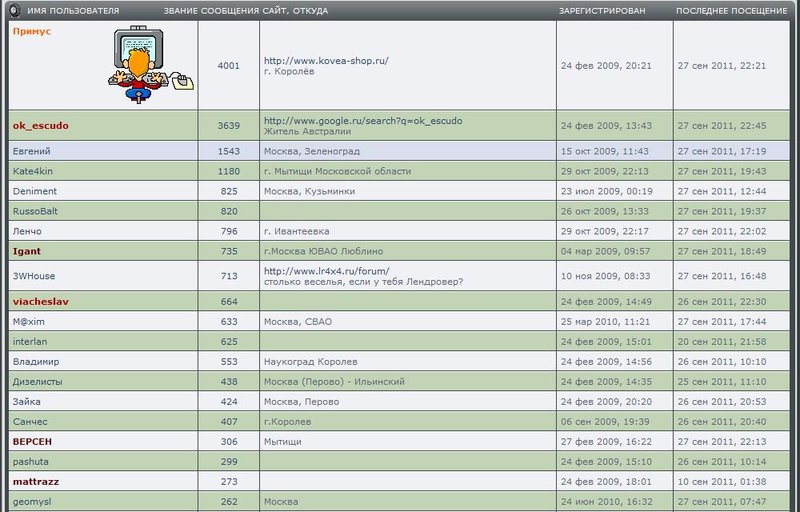
Task: Open the kovea-shop.ru website link
Action: point(325,61)
